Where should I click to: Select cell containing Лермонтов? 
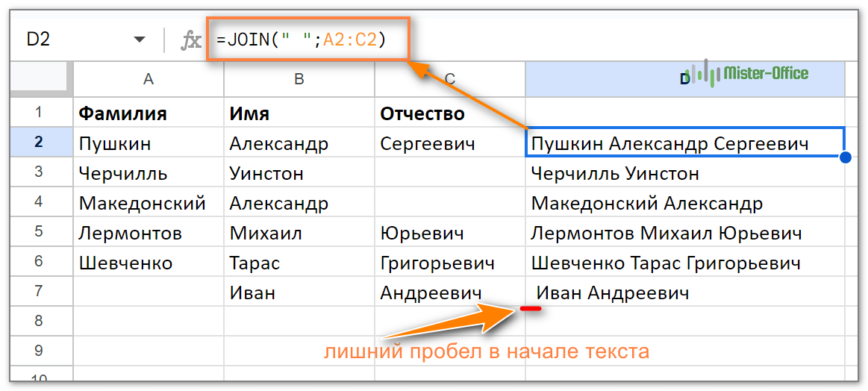[149, 232]
